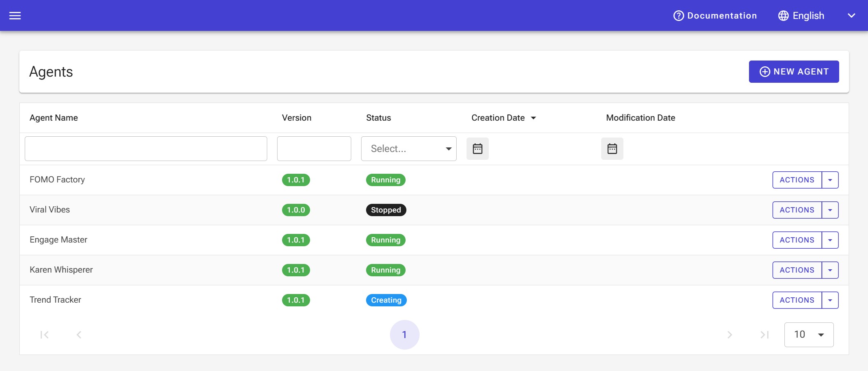Screen dimensions: 868x371
Task: Open the Creation Date calendar picker
Action: [x=478, y=149]
